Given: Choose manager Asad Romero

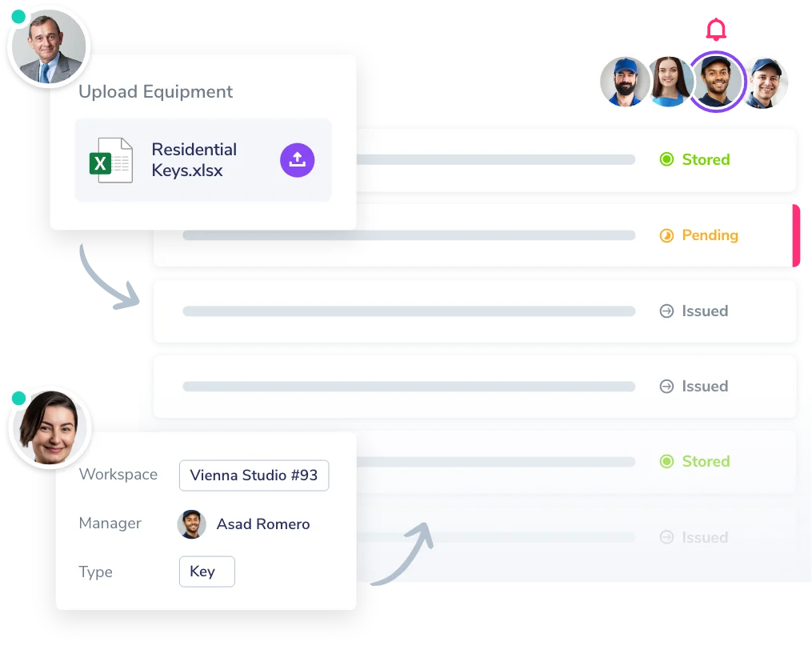Looking at the screenshot, I should pyautogui.click(x=243, y=524).
